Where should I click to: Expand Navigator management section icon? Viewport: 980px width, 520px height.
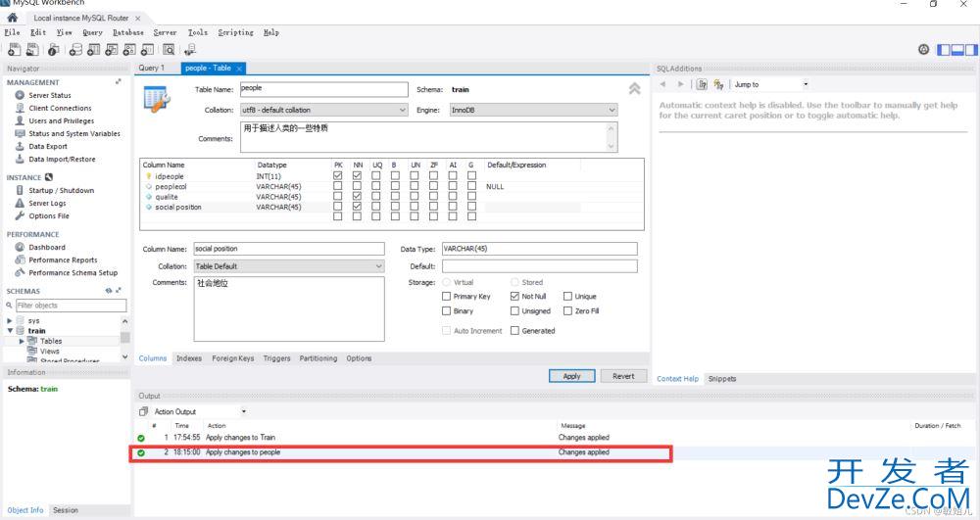119,82
